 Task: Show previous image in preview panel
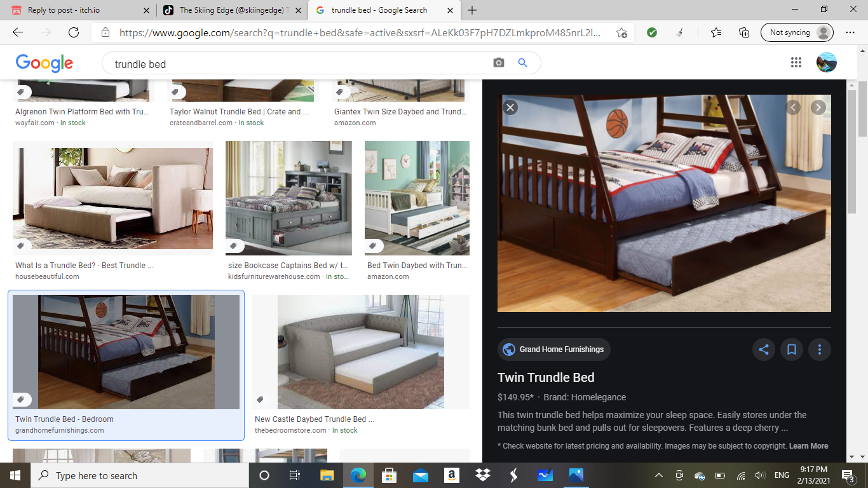point(793,107)
